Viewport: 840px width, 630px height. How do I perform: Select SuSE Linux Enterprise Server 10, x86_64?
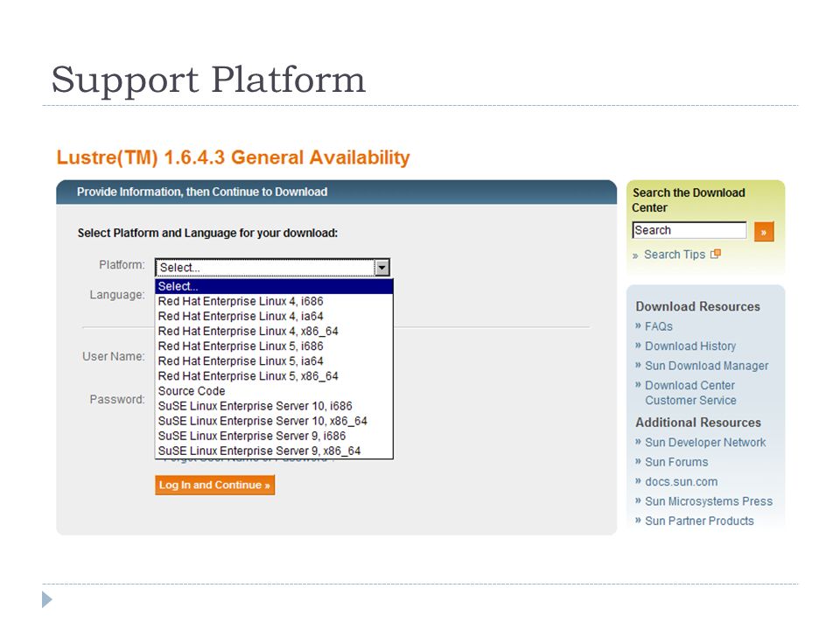coord(274,422)
